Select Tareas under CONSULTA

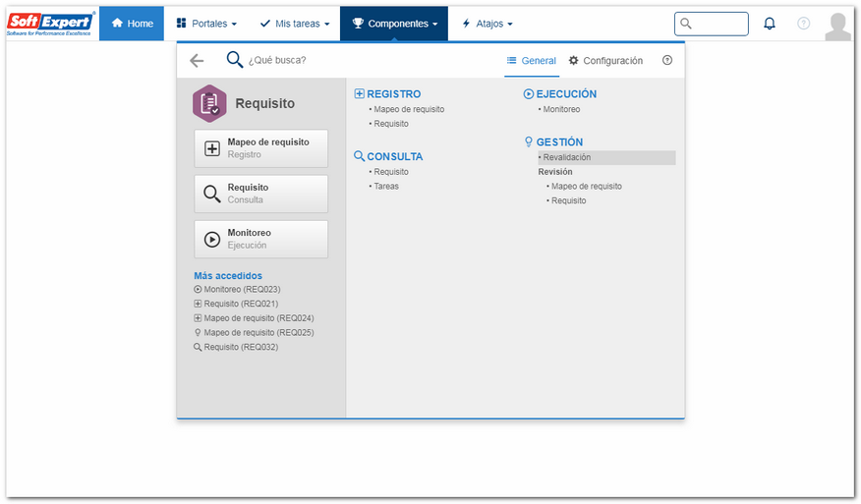[386, 186]
